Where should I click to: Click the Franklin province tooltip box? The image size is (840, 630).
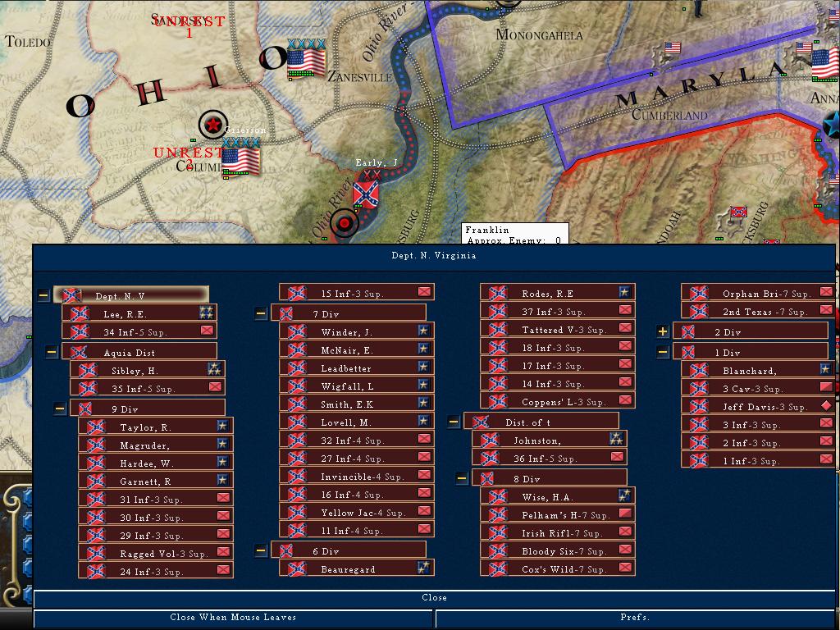(x=515, y=234)
